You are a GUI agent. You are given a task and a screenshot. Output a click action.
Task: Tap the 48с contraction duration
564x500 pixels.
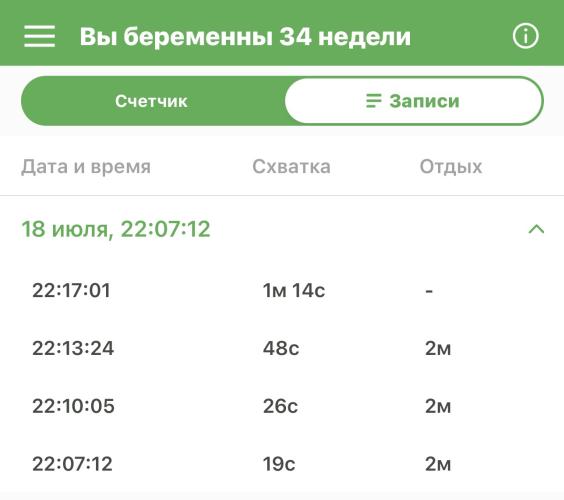click(x=281, y=348)
